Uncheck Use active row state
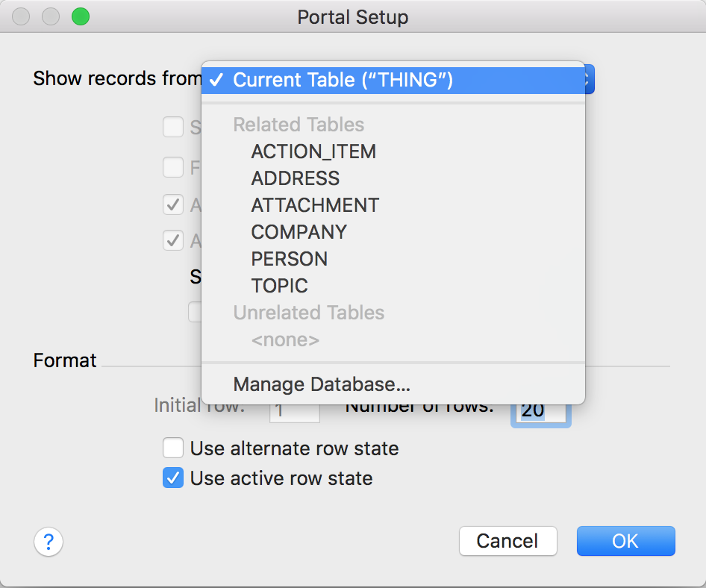Screen dimensions: 706x588 [x=173, y=478]
